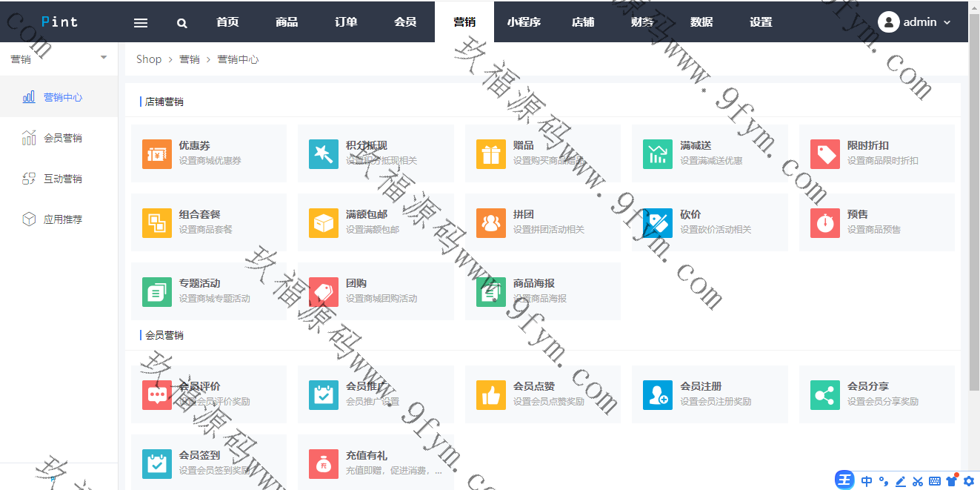Click the 砍价 bargain activity icon
This screenshot has width=980, height=490.
pos(658,223)
